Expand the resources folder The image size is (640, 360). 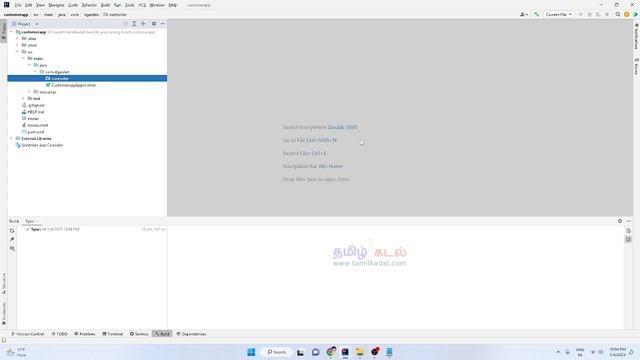coord(29,92)
